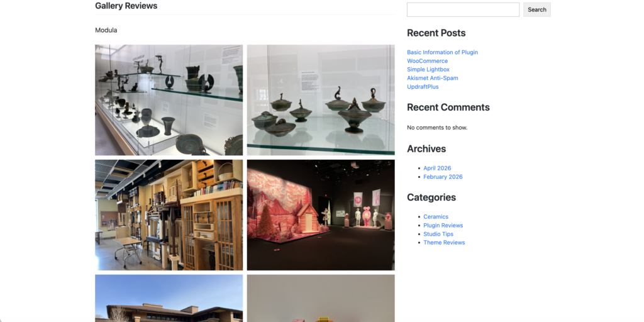
Task: Browse the Plugin Reviews category
Action: 443,225
